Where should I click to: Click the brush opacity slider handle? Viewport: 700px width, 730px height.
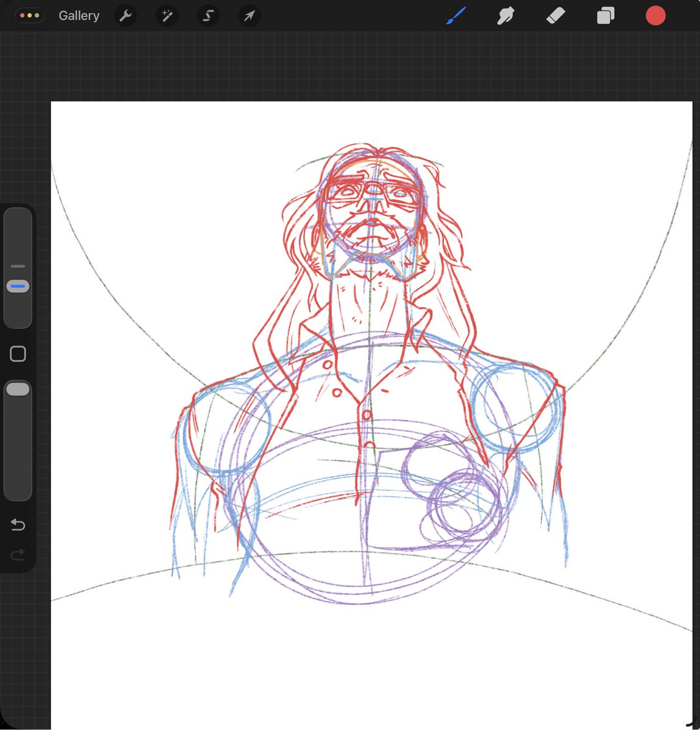point(18,389)
